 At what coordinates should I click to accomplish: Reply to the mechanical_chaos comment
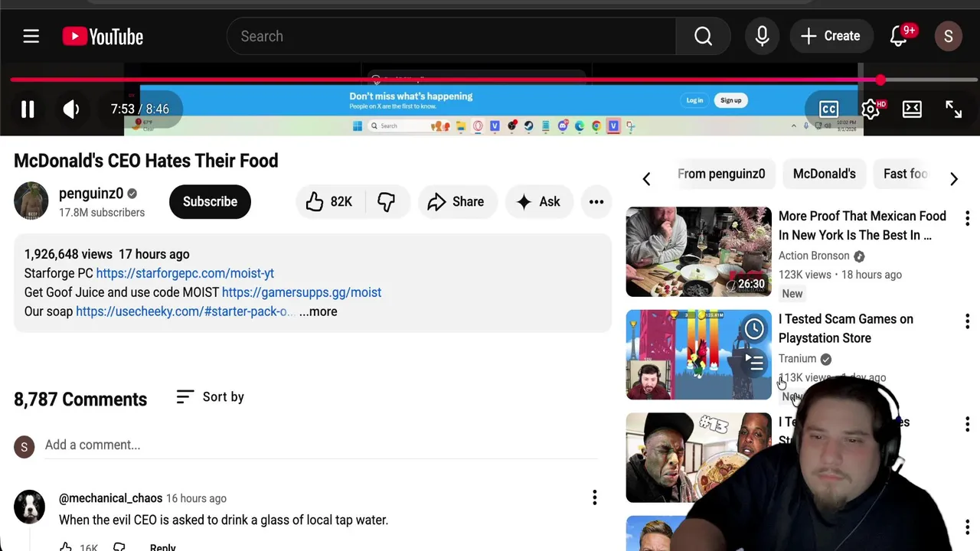(x=162, y=547)
